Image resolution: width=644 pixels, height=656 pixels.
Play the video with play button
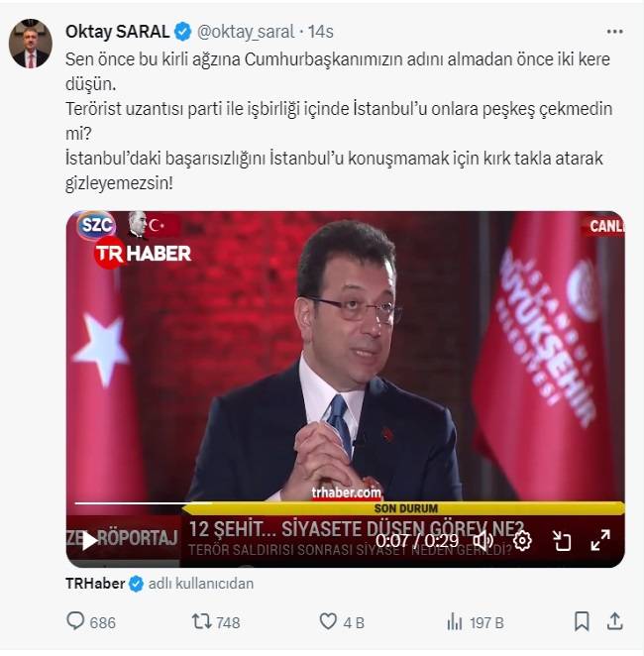pyautogui.click(x=88, y=541)
